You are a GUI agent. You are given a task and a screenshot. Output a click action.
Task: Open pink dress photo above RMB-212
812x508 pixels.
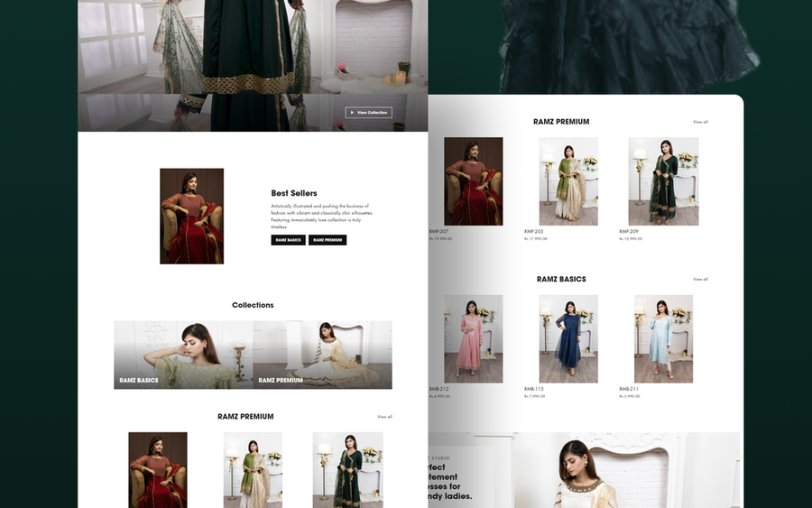click(474, 339)
